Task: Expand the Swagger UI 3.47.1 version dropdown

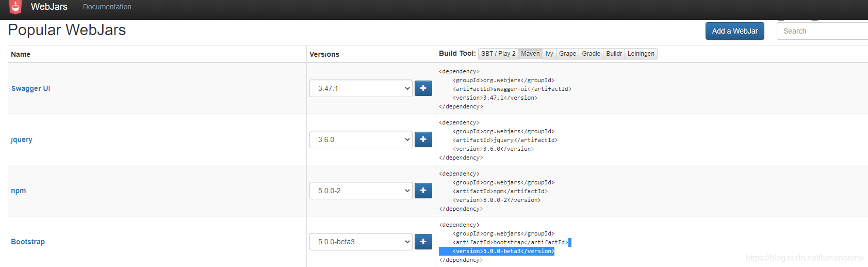Action: (x=361, y=88)
